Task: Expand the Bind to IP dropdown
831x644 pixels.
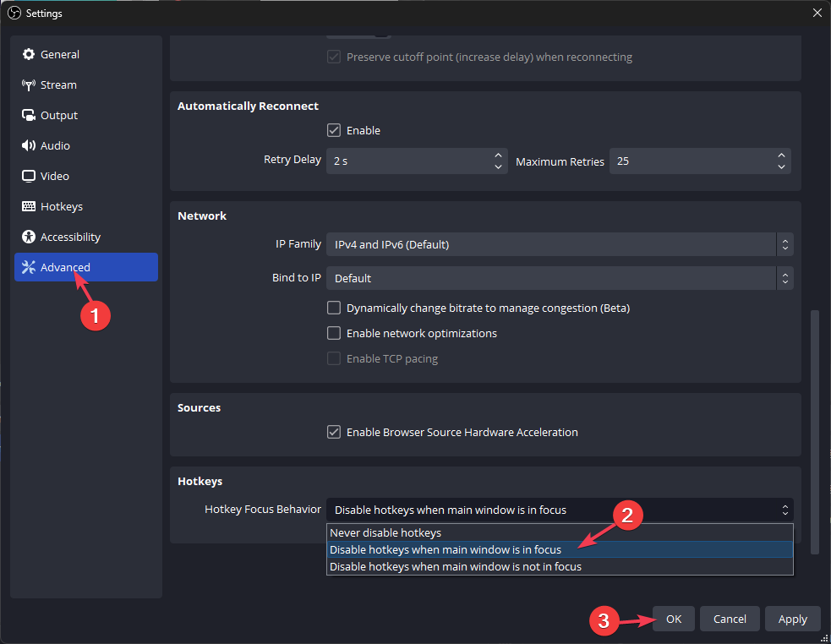Action: pyautogui.click(x=559, y=278)
